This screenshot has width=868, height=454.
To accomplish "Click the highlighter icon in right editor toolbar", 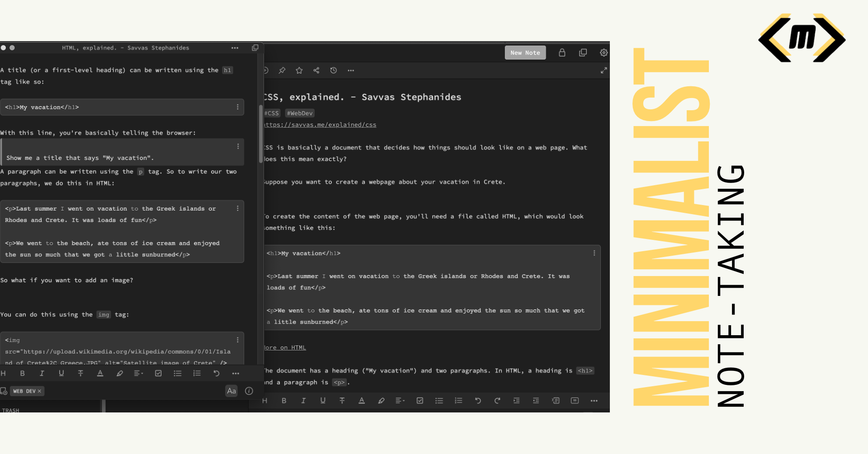I will [381, 401].
